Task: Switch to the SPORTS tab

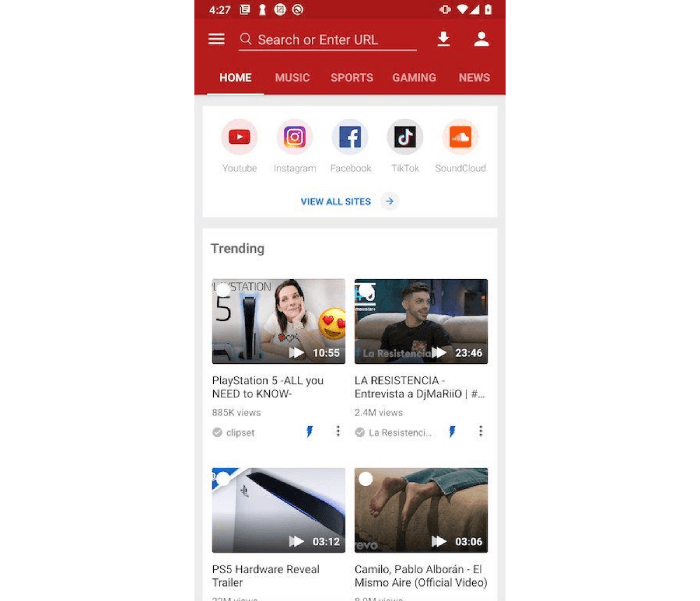Action: click(x=351, y=77)
